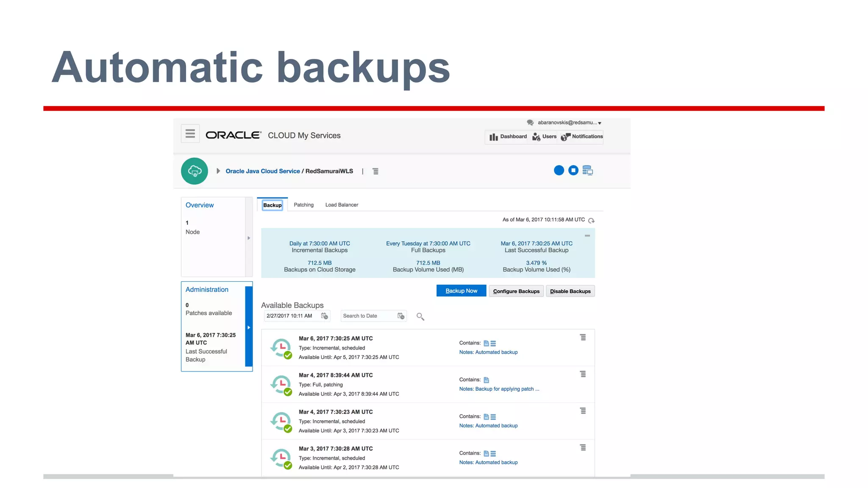The image size is (868, 488).
Task: Expand the service details triangle
Action: 218,171
